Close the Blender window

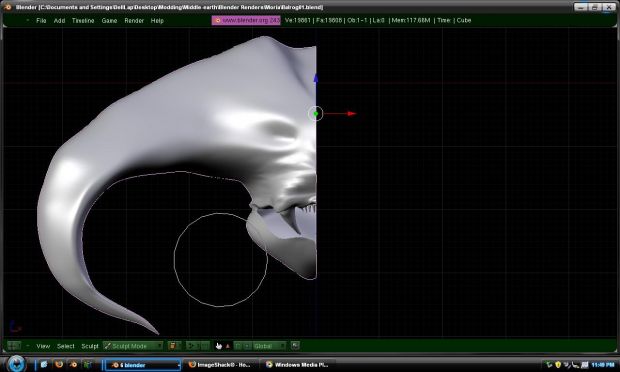pos(609,7)
